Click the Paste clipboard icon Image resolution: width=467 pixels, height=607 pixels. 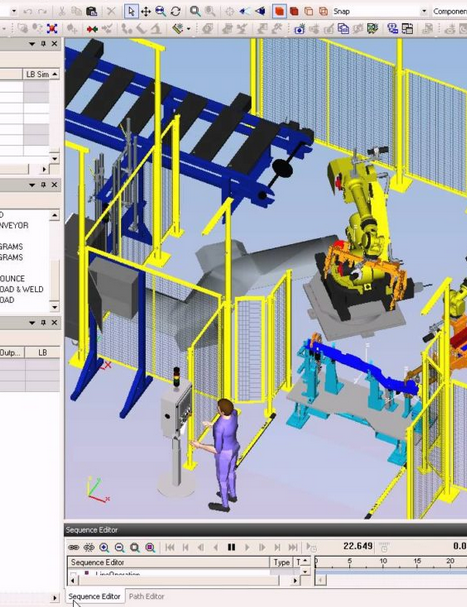pos(91,11)
